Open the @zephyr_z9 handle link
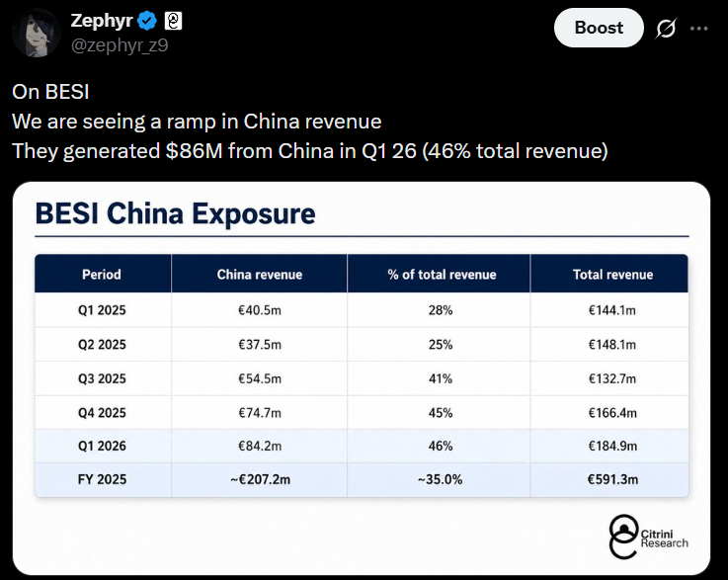The height and width of the screenshot is (580, 728). [x=120, y=45]
